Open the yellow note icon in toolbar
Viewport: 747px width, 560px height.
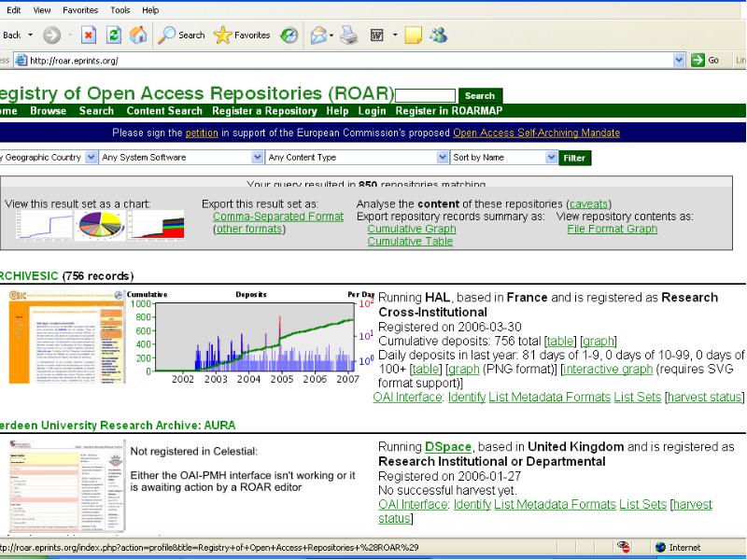point(413,35)
